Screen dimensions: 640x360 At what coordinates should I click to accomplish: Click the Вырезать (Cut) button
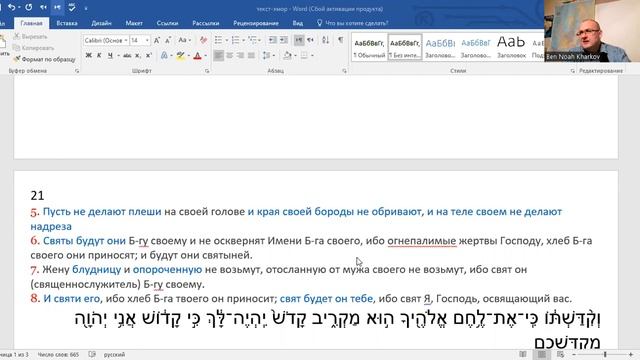tap(31, 36)
